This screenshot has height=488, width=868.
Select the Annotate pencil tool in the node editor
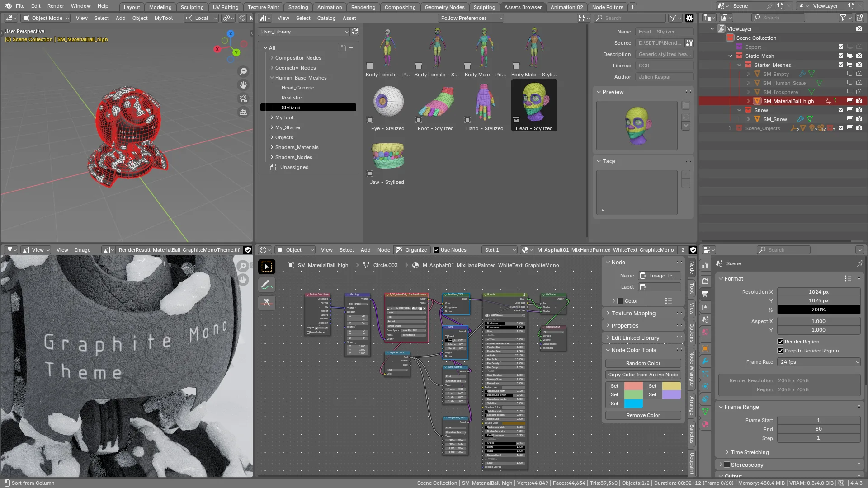(267, 285)
